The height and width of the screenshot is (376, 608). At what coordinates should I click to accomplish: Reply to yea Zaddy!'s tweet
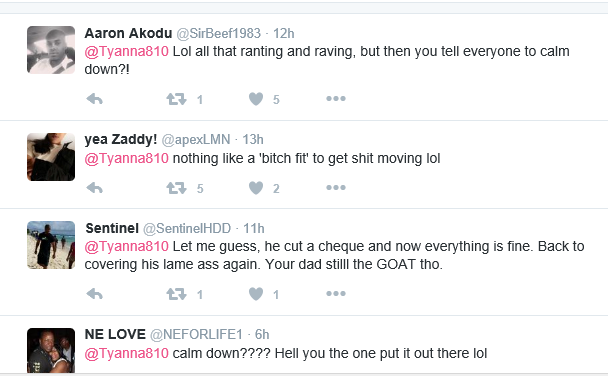[95, 188]
